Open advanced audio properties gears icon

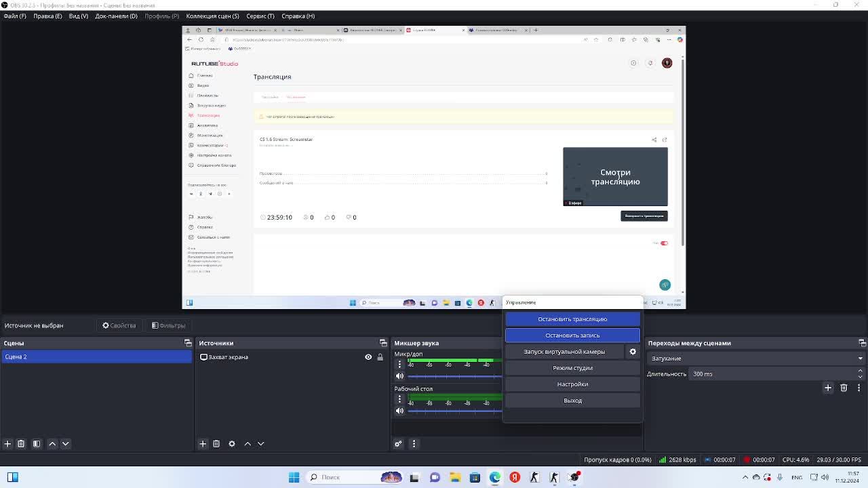(398, 444)
